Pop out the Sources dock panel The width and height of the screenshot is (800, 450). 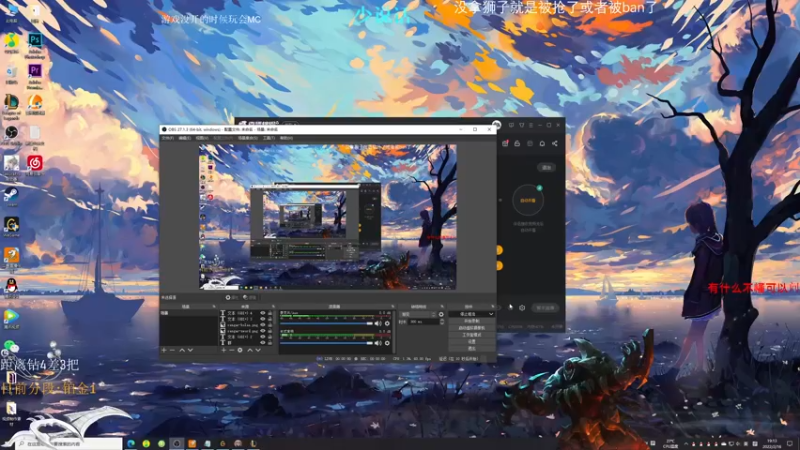click(273, 306)
